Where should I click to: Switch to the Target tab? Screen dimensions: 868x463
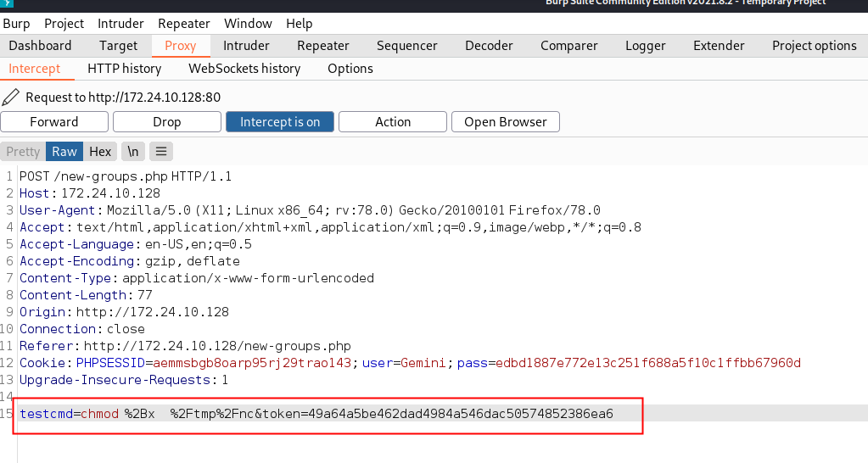click(119, 46)
